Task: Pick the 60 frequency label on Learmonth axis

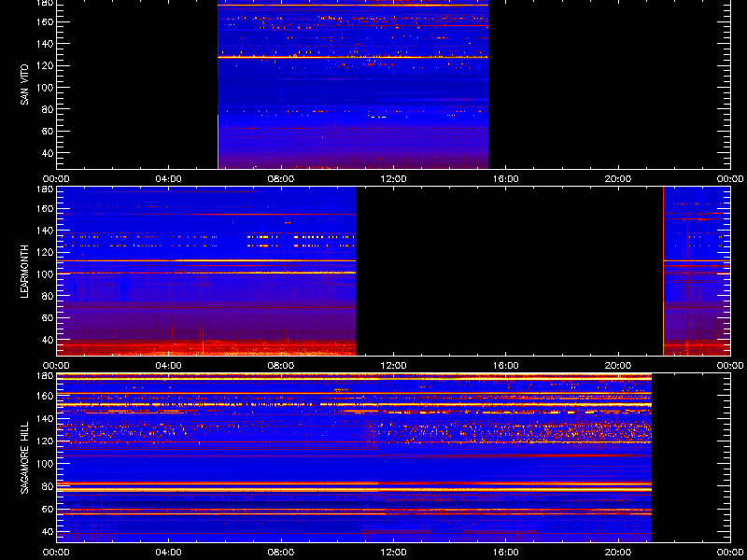Action: click(x=49, y=318)
